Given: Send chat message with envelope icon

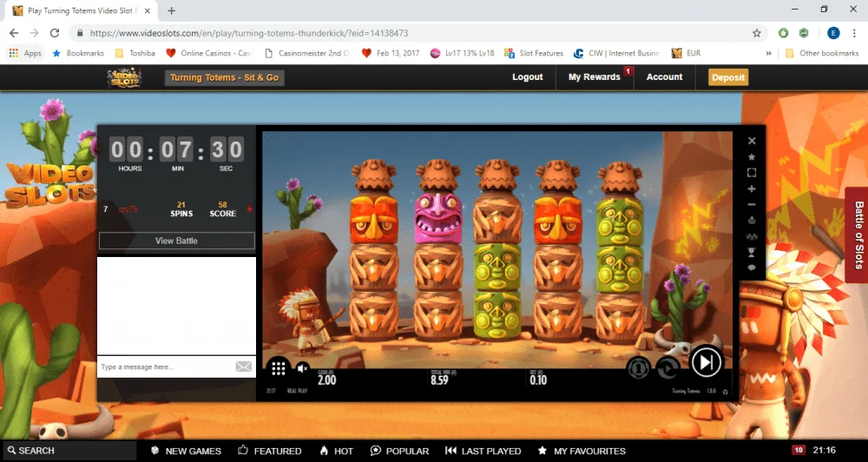Looking at the screenshot, I should [x=244, y=366].
